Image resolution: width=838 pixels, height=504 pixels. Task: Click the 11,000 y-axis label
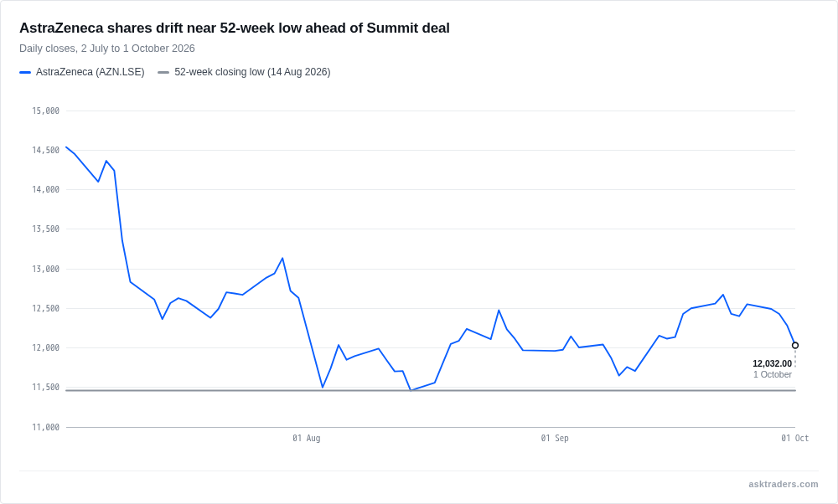tap(46, 427)
